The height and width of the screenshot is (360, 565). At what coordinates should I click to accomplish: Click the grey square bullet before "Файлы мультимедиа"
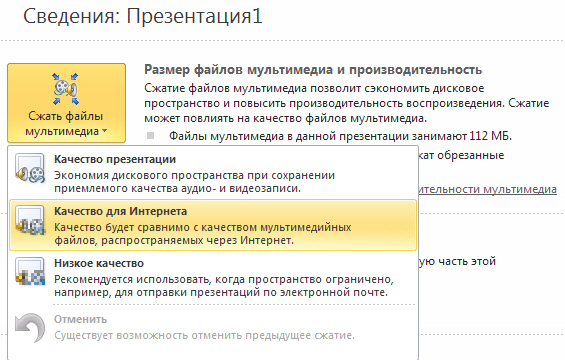(151, 135)
